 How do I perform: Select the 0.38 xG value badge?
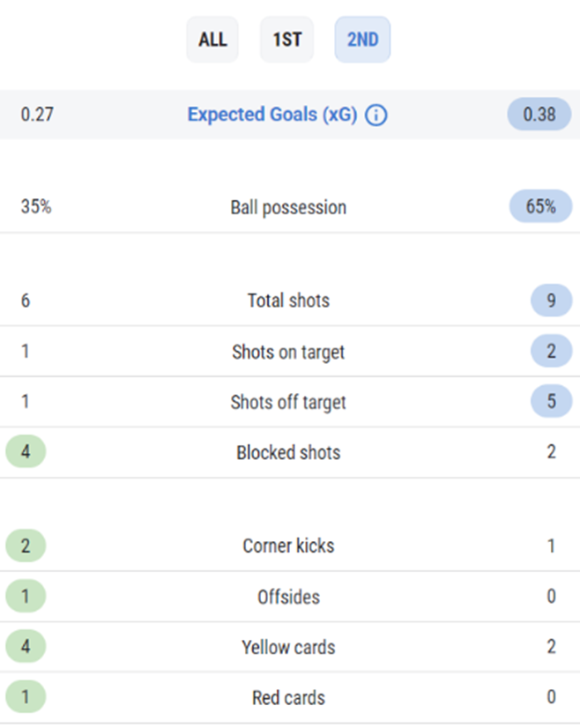pos(539,115)
